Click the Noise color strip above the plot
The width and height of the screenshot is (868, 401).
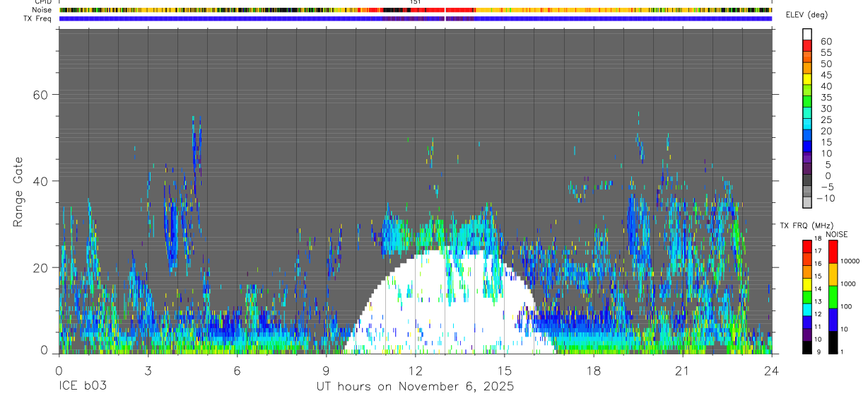pyautogui.click(x=415, y=10)
